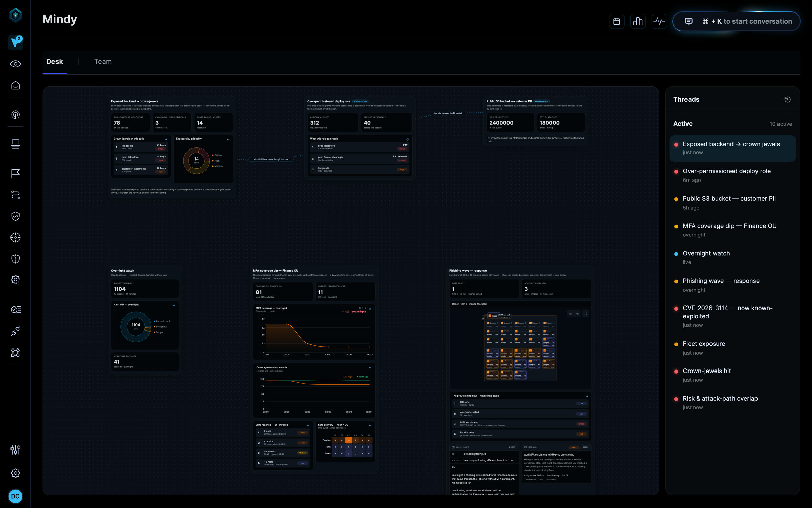Click sparkle icon on Crown-jewels on this path

[166, 139]
